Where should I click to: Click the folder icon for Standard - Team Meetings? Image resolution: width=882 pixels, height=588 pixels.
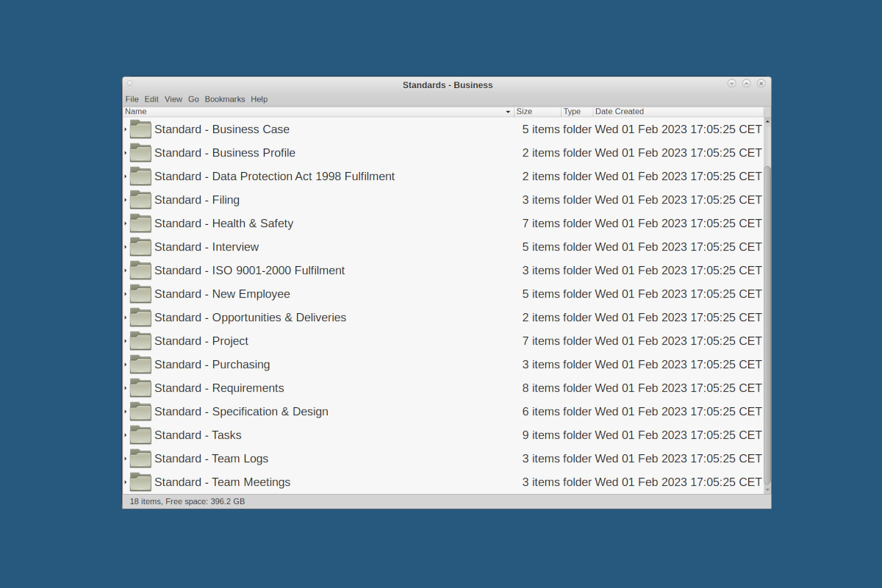click(x=140, y=482)
